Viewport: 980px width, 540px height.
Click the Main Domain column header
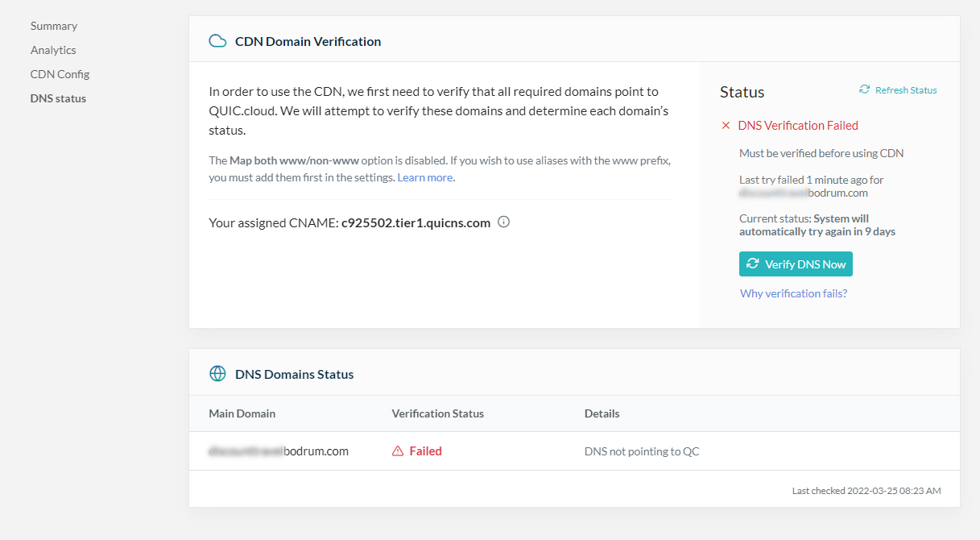click(x=242, y=413)
